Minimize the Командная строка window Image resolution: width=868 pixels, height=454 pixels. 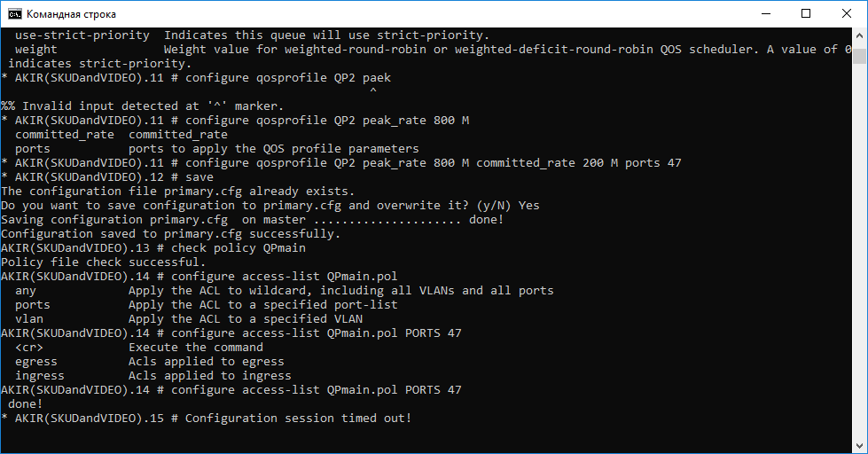pos(766,13)
